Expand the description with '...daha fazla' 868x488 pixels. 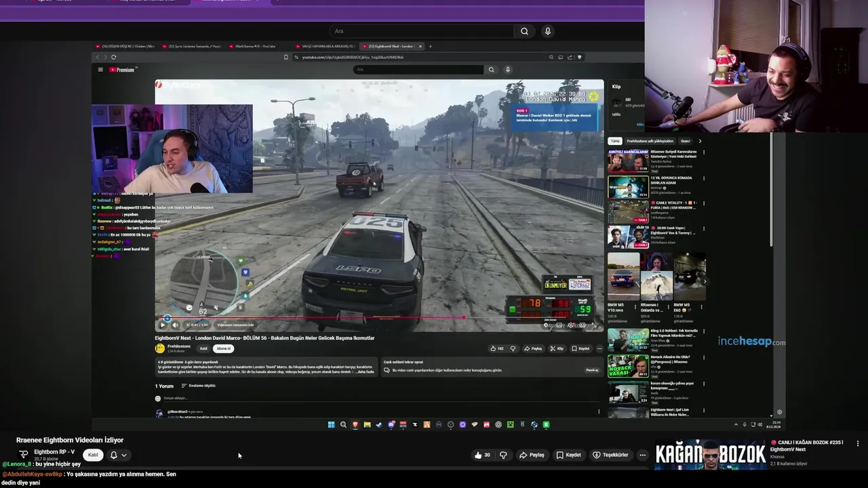point(366,372)
